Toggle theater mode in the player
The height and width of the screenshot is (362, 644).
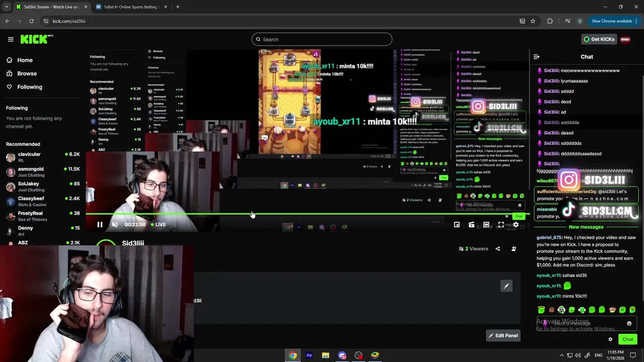point(486,225)
